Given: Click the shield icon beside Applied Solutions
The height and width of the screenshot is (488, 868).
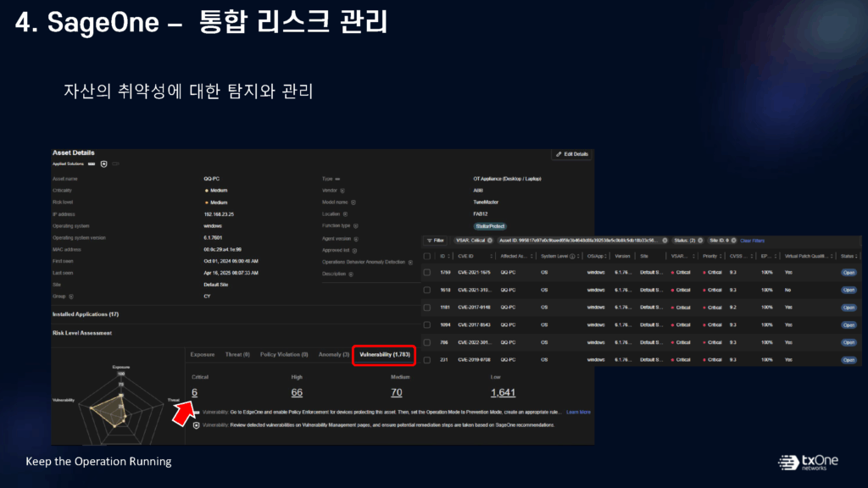Looking at the screenshot, I should (103, 163).
